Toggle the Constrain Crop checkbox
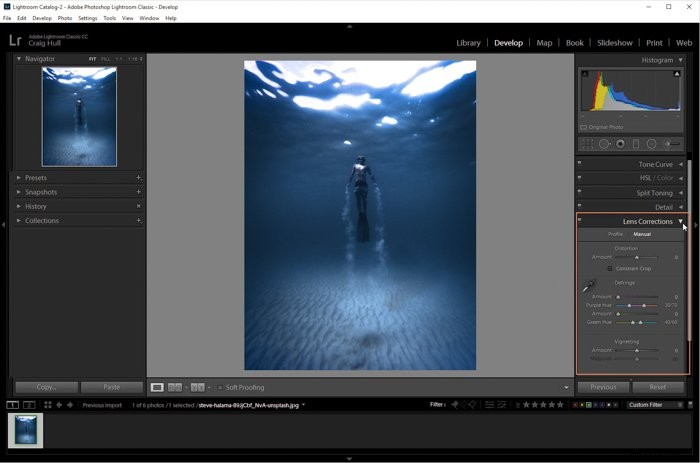Viewport: 700px width, 463px height. coord(609,268)
